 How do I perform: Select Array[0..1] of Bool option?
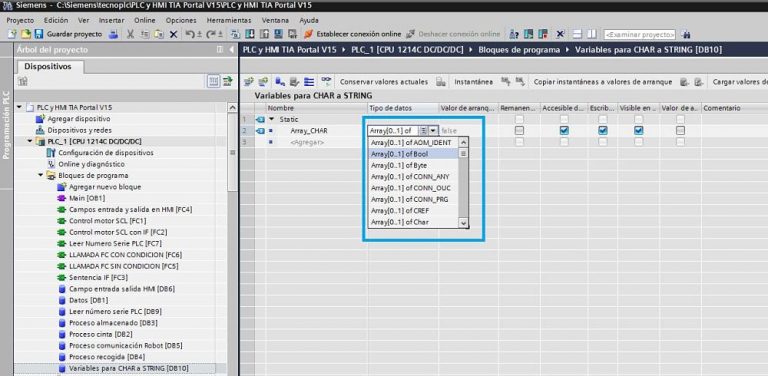(413, 154)
